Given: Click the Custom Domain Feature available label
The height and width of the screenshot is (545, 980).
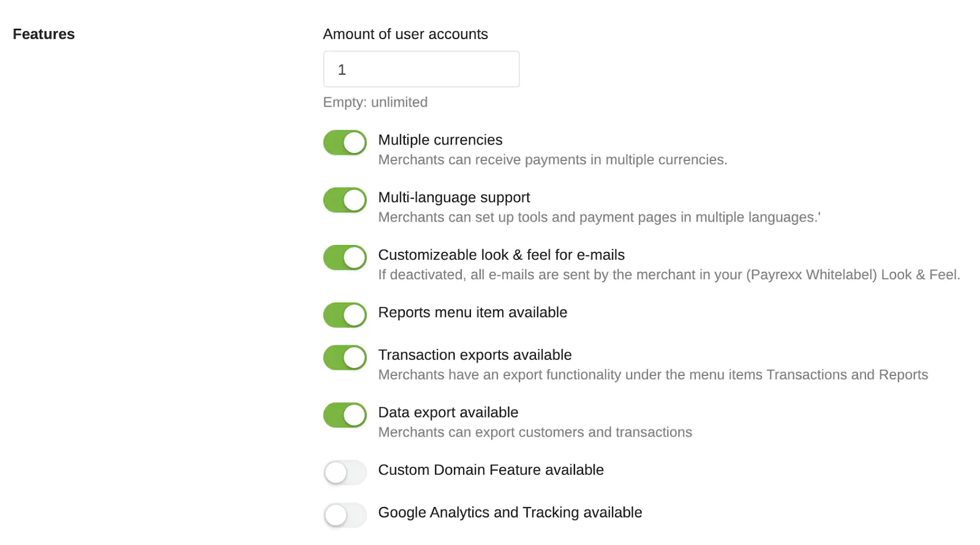Looking at the screenshot, I should coord(491,470).
